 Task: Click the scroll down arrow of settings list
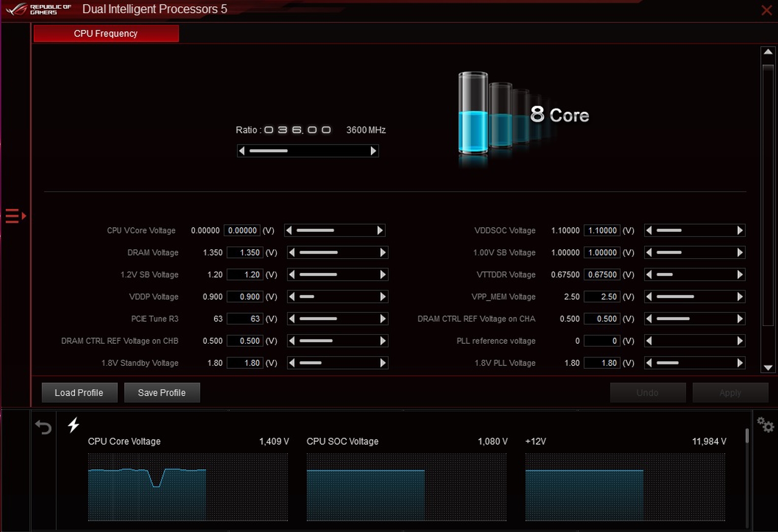tap(768, 367)
